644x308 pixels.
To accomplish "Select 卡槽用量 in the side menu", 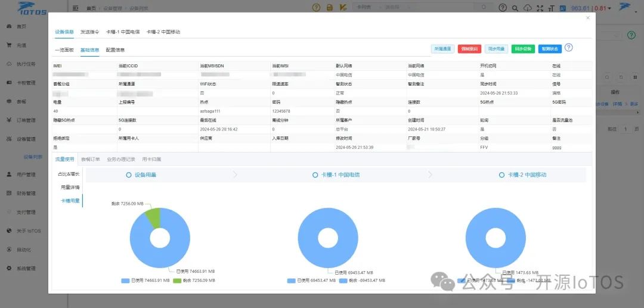I will [70, 201].
